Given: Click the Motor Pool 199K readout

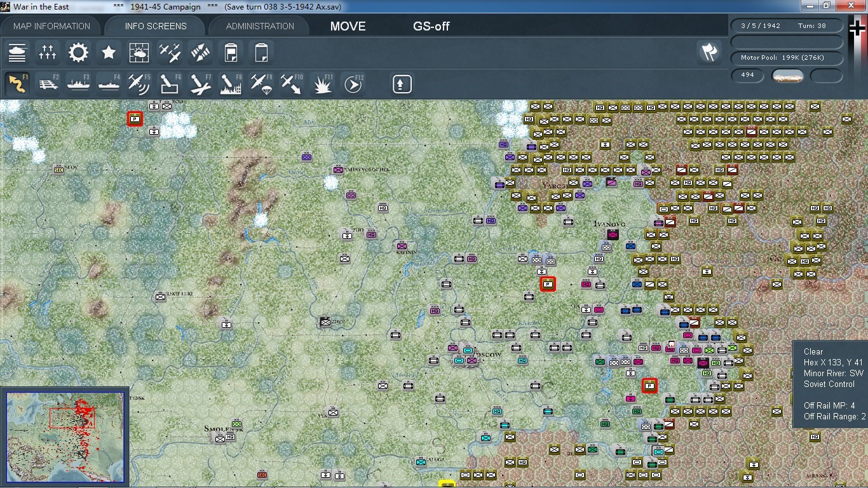Looking at the screenshot, I should pyautogui.click(x=787, y=58).
